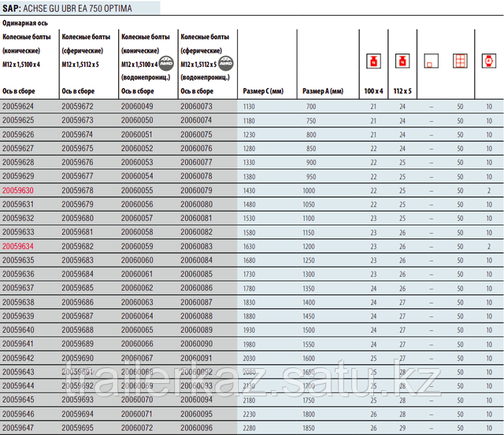Image resolution: width=504 pixels, height=435 pixels.
Task: Click the 'Размер A (мм)' column header
Action: (323, 91)
